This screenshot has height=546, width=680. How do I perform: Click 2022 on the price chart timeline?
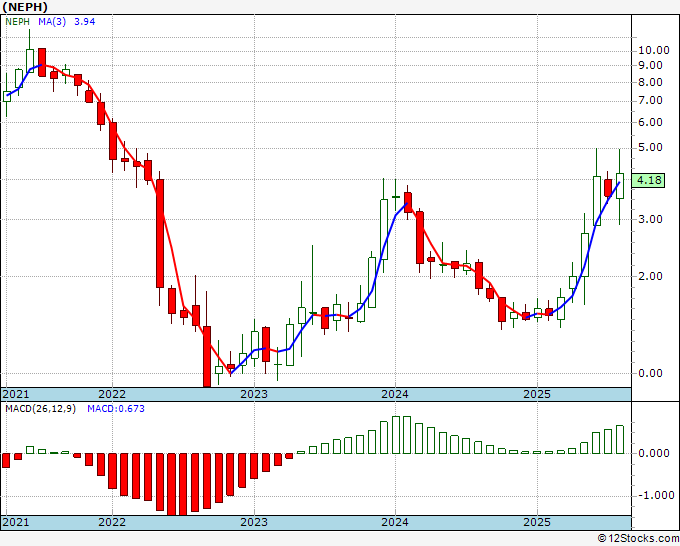(x=112, y=394)
